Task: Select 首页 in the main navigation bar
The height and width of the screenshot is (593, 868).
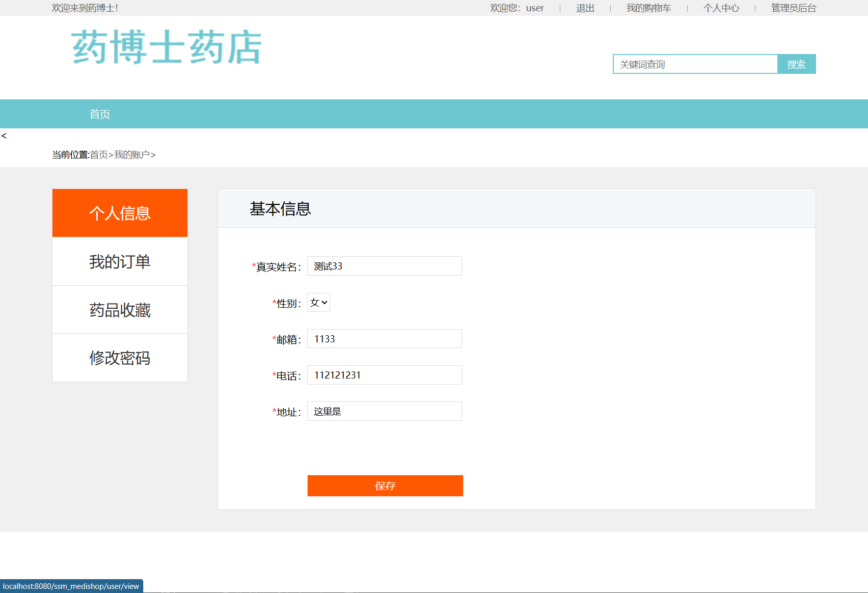Action: click(x=100, y=114)
